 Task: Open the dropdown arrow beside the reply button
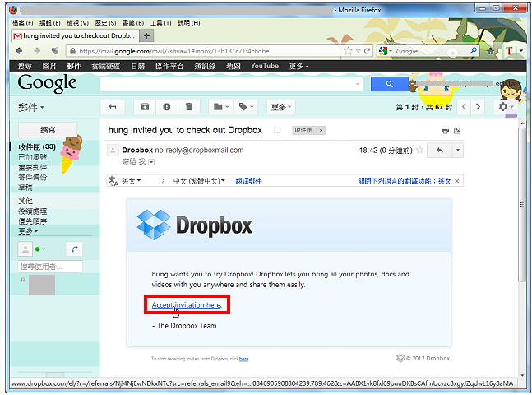458,150
